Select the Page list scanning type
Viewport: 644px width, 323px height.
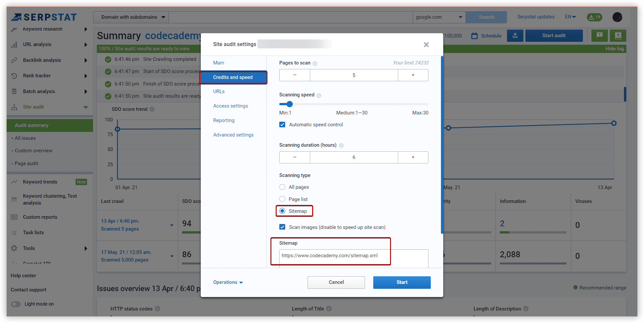tap(282, 199)
